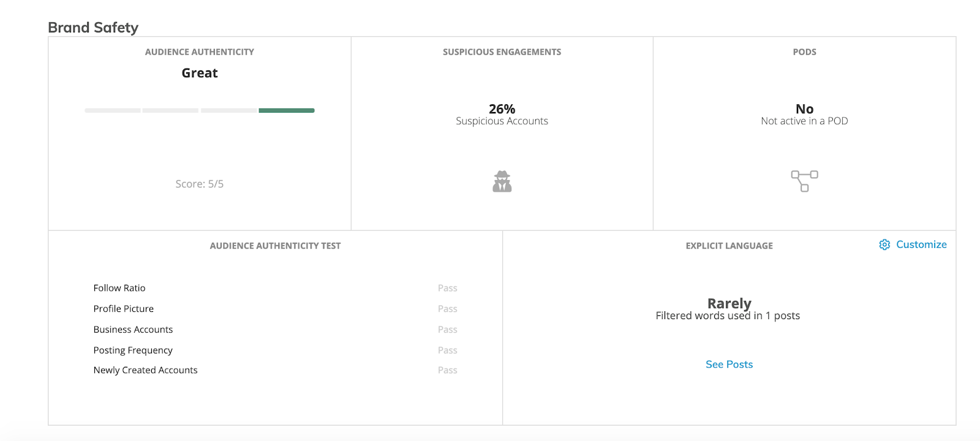Click the Audience Authenticity card title
The width and height of the screenshot is (980, 441).
pyautogui.click(x=200, y=52)
